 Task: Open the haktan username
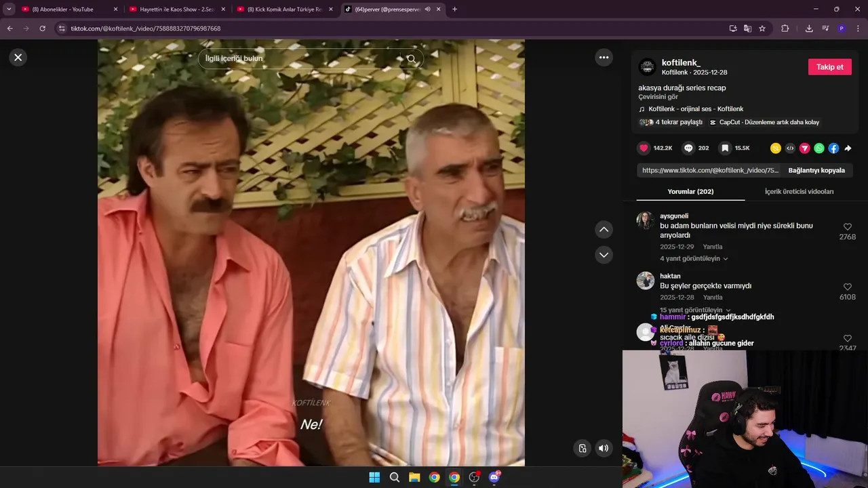[670, 277]
